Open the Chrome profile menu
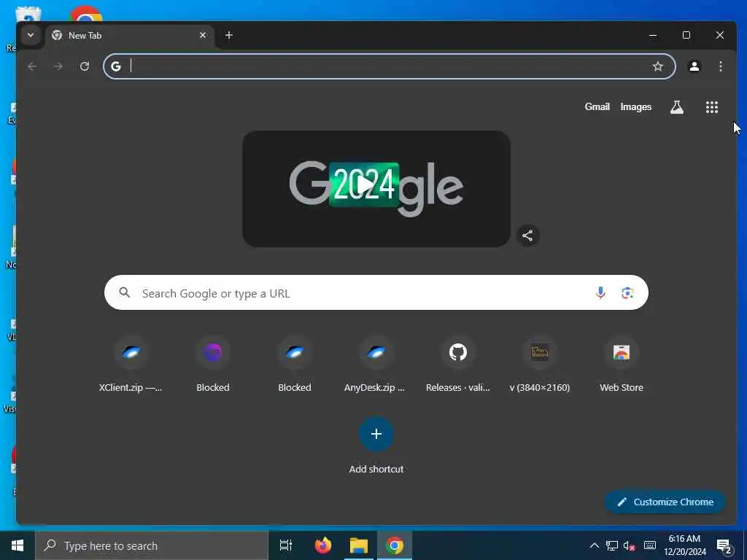Screen dimensions: 747x560 click(694, 66)
